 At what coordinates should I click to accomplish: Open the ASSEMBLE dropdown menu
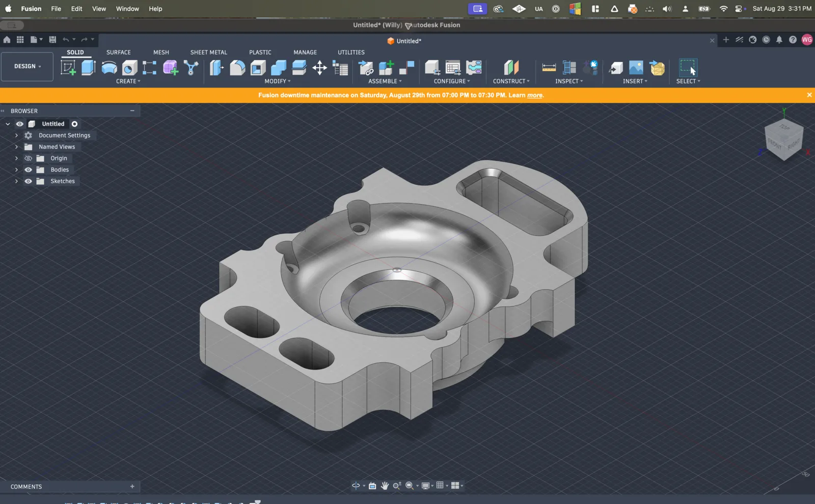[385, 81]
